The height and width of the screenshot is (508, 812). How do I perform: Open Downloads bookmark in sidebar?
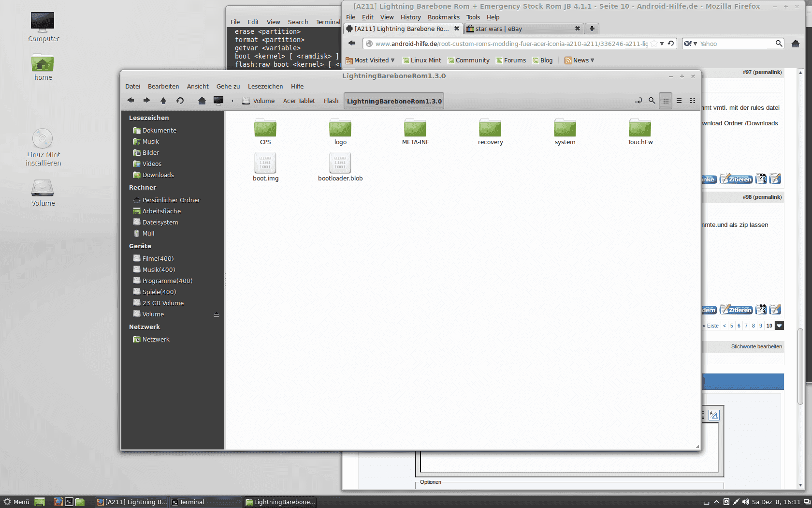click(x=153, y=175)
